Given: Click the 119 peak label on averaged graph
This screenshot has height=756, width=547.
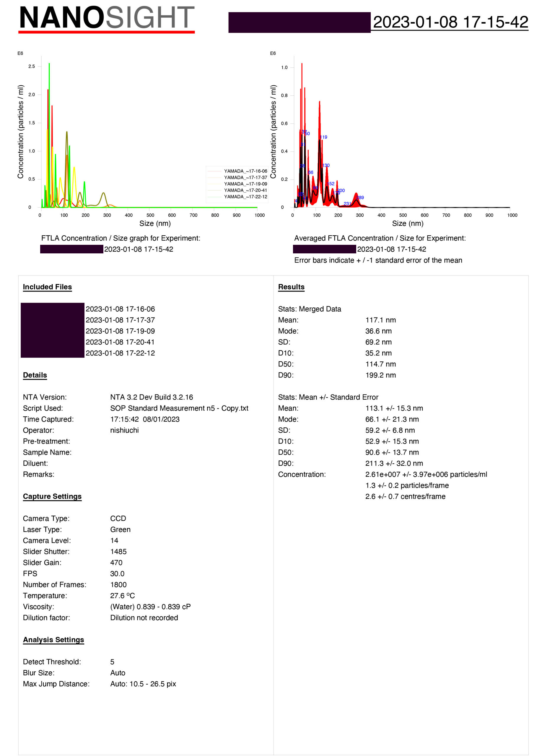Looking at the screenshot, I should point(323,137).
